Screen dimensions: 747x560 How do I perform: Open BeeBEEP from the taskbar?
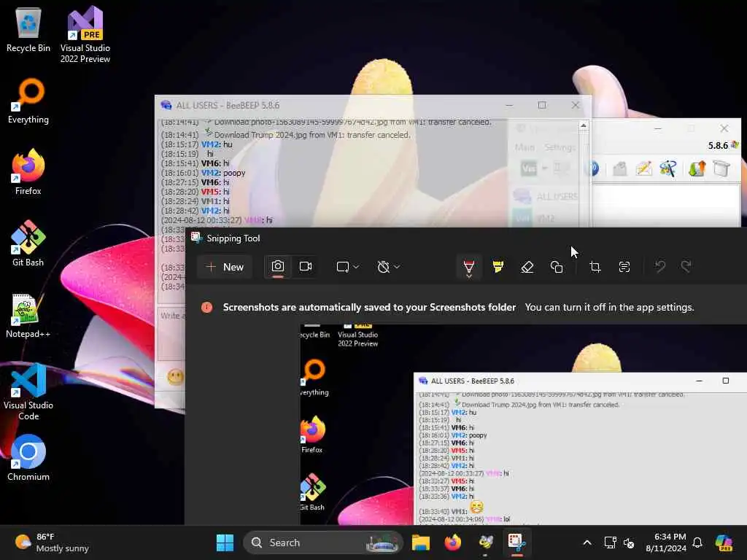[x=485, y=542]
